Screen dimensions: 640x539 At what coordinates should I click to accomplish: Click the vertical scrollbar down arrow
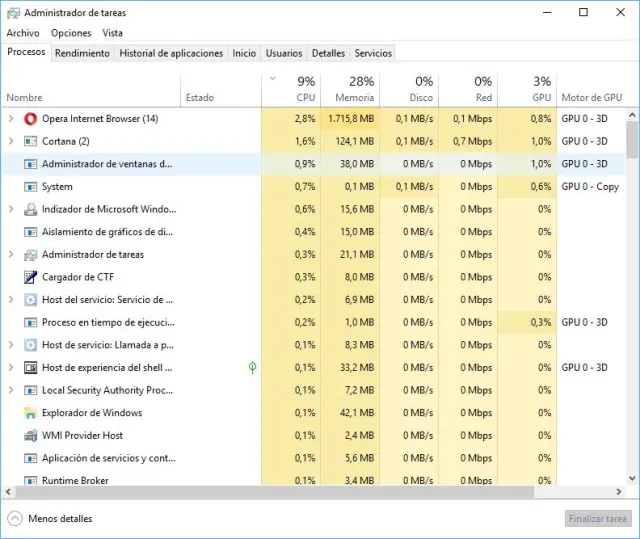click(632, 478)
